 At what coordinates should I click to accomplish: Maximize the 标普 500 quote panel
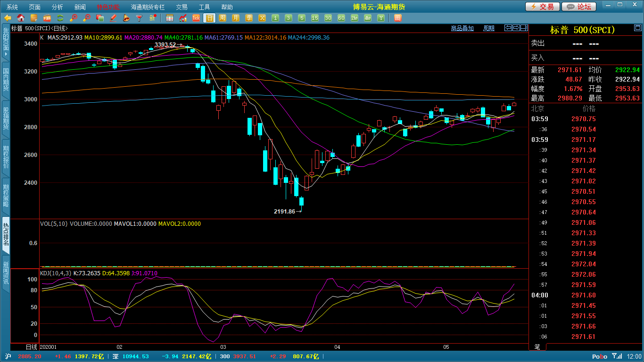[637, 28]
